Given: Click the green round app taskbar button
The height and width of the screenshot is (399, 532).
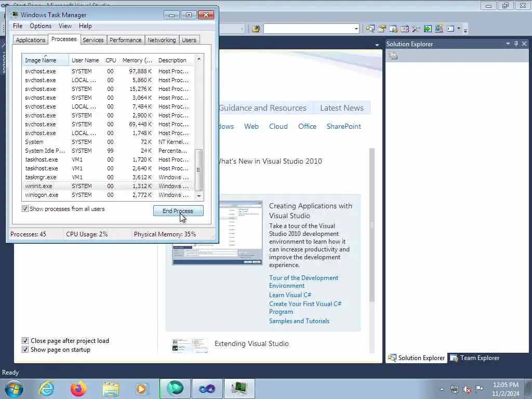Looking at the screenshot, I should tap(175, 389).
